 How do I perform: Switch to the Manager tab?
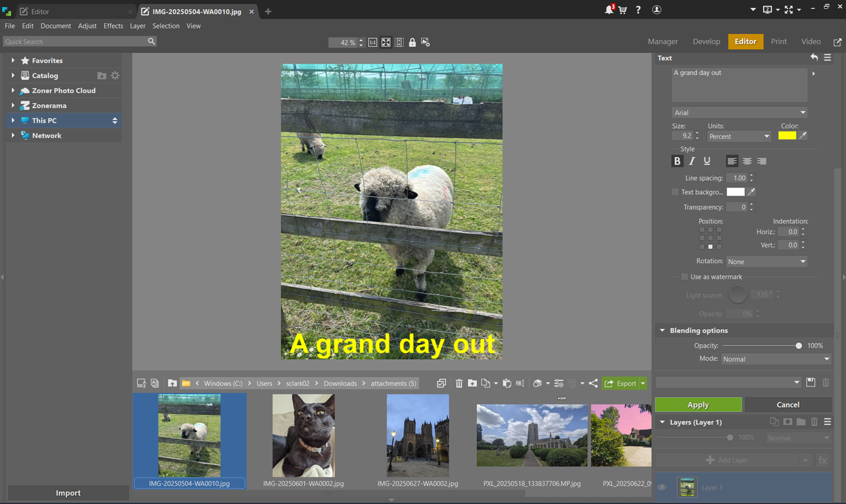tap(662, 41)
